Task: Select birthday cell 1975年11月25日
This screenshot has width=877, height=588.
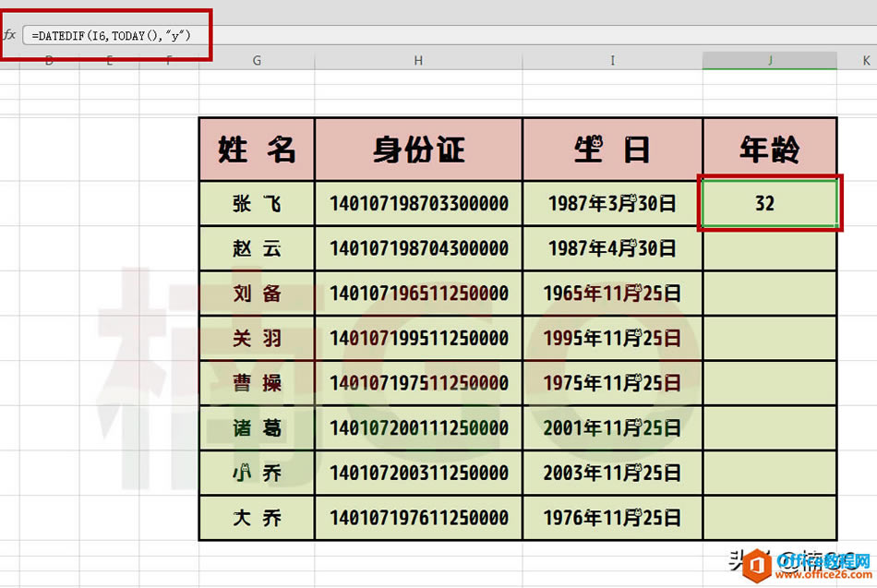Action: pos(612,383)
